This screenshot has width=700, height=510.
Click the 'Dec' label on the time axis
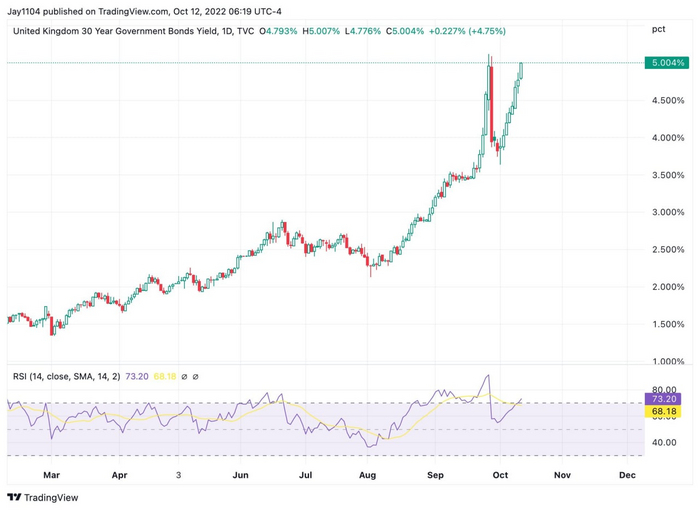tap(627, 475)
